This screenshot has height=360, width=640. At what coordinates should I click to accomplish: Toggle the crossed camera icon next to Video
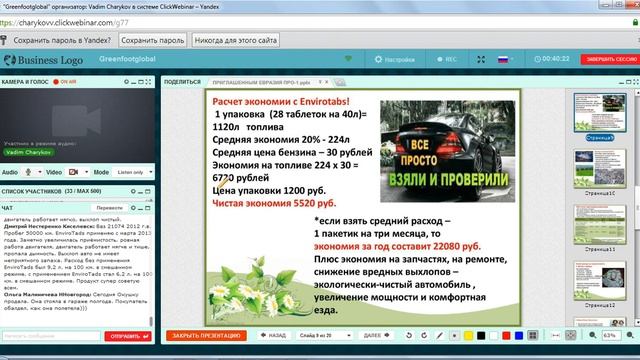73,172
